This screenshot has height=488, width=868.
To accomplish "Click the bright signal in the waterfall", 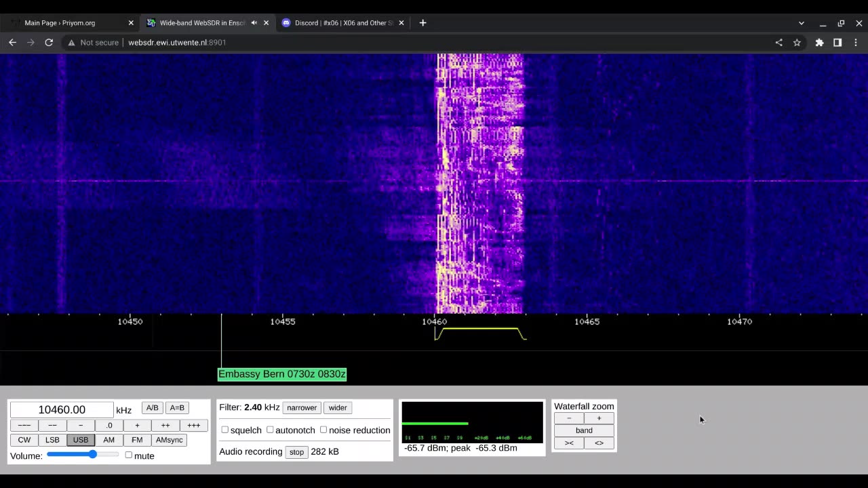I will (479, 183).
